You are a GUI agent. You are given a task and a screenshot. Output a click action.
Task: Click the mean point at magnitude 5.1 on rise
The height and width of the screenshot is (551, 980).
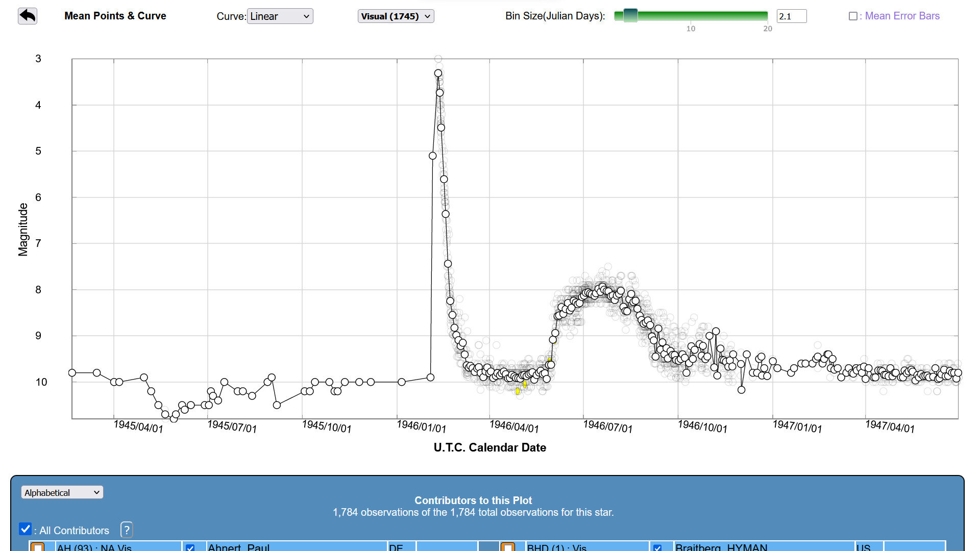(432, 156)
